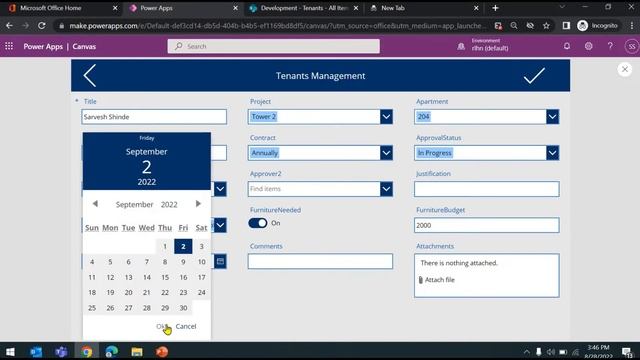Click OK in the date picker
The width and height of the screenshot is (640, 360).
[x=162, y=326]
